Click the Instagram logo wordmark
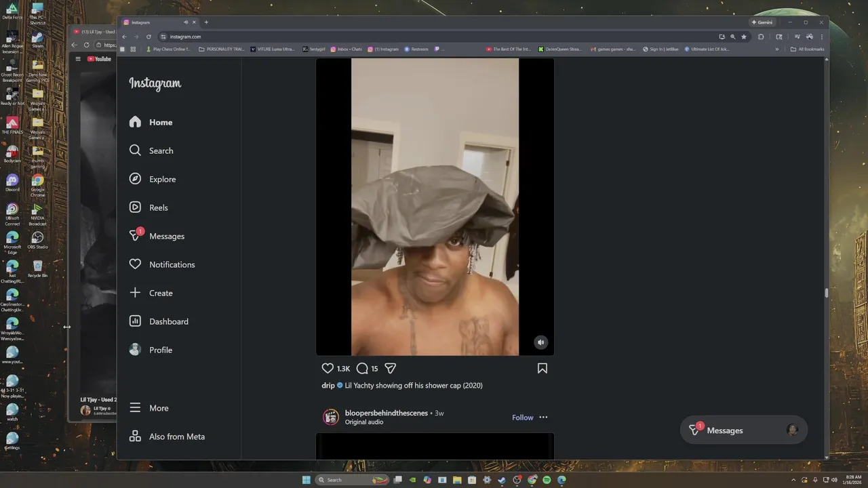Viewport: 868px width, 488px height. click(155, 83)
